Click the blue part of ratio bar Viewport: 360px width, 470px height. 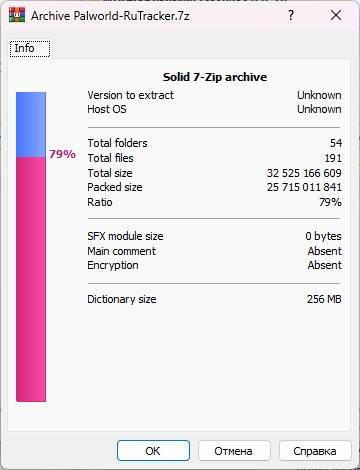pyautogui.click(x=31, y=124)
